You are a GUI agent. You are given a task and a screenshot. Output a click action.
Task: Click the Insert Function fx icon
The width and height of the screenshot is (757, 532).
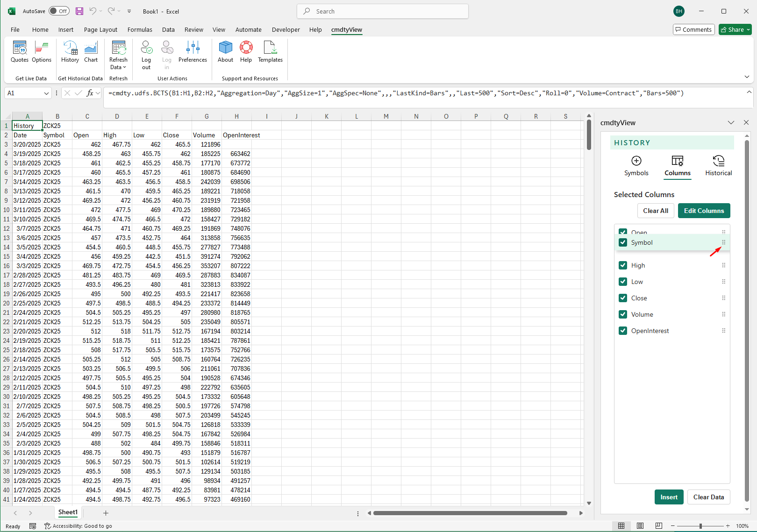(90, 93)
